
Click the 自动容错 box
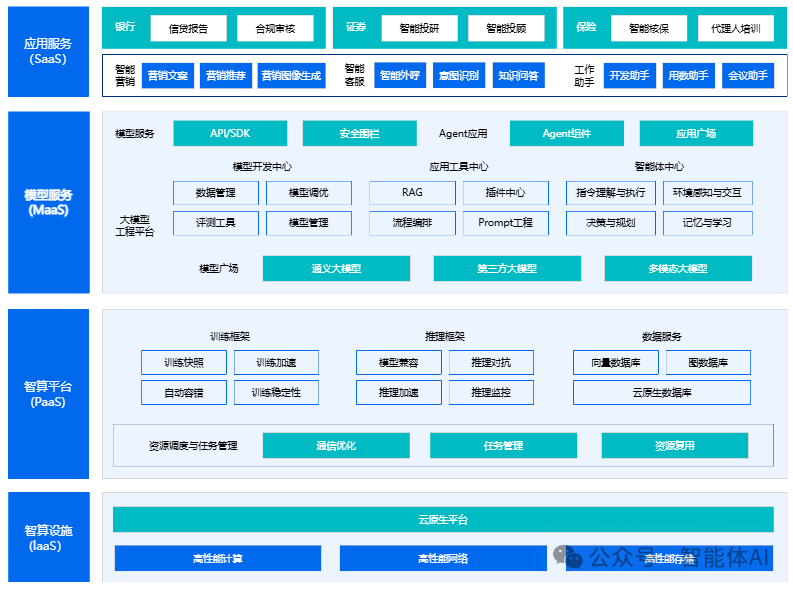(184, 393)
